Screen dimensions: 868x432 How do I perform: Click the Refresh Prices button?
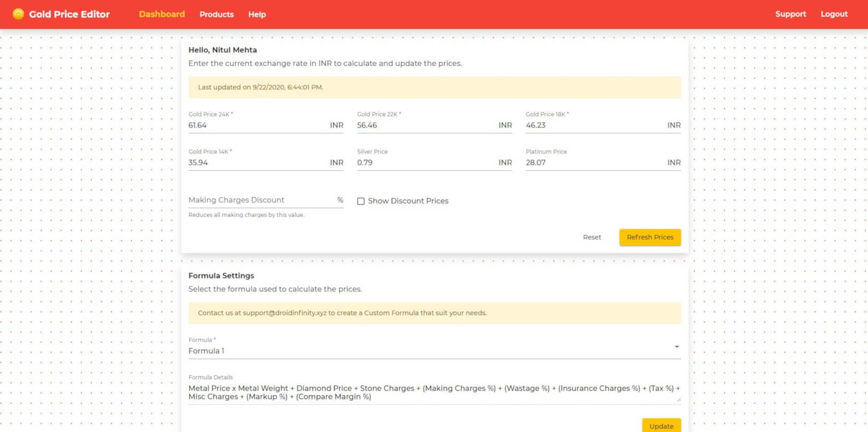click(650, 237)
